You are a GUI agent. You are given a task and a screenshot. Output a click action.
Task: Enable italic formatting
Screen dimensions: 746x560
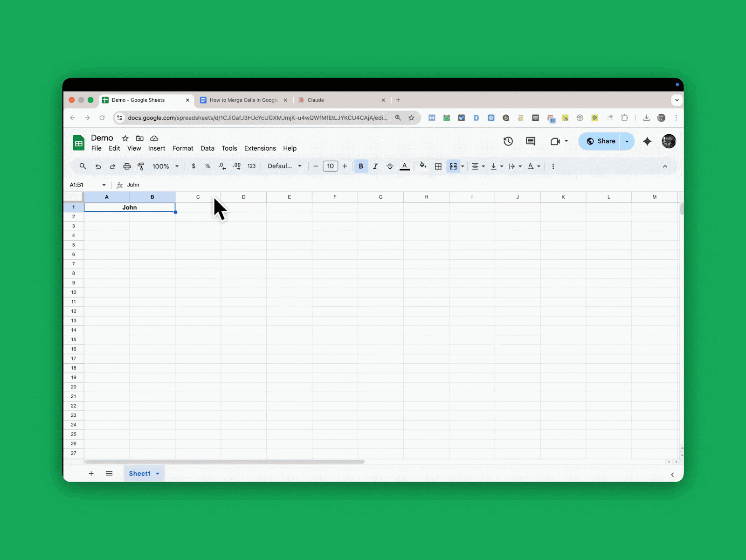point(375,166)
